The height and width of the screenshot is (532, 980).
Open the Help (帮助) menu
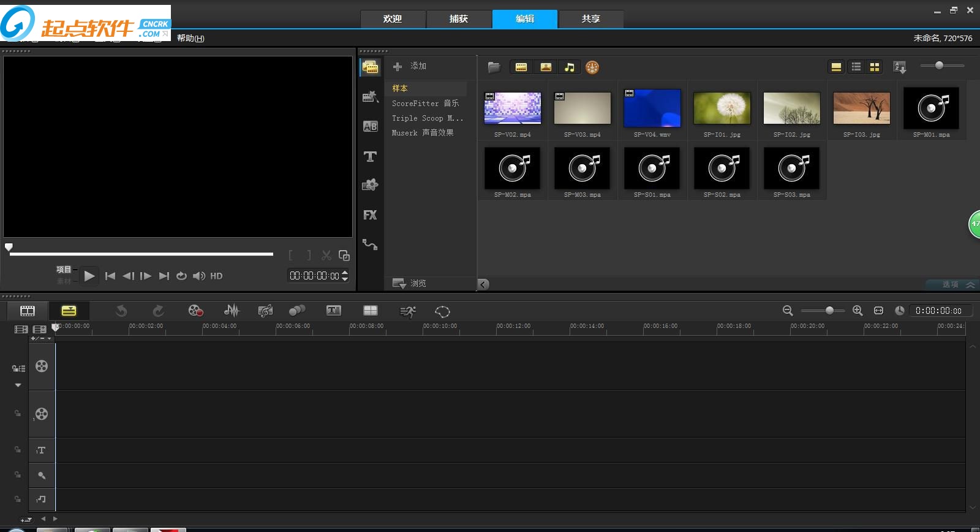(190, 38)
